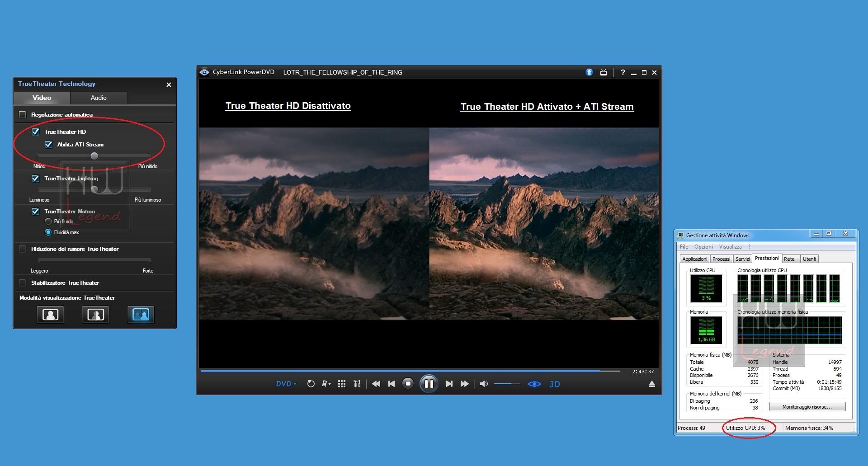
Task: Click the TrueTheater HD sharpness slider handle
Action: [94, 156]
